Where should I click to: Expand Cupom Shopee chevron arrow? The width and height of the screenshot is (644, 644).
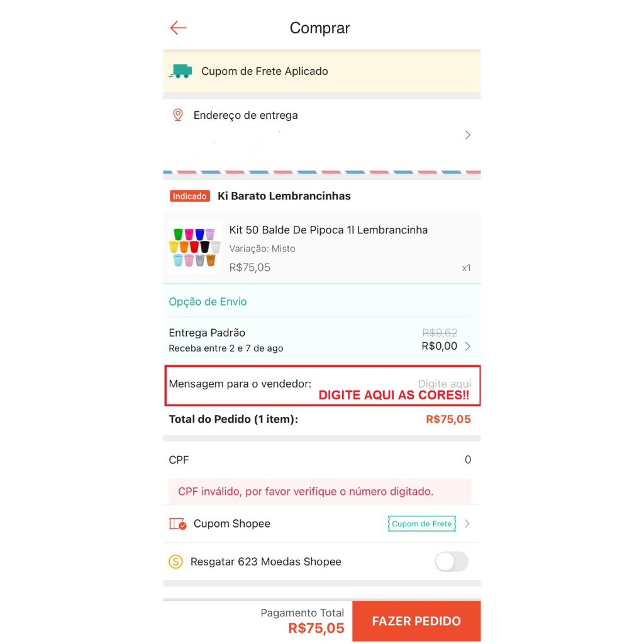click(x=467, y=524)
